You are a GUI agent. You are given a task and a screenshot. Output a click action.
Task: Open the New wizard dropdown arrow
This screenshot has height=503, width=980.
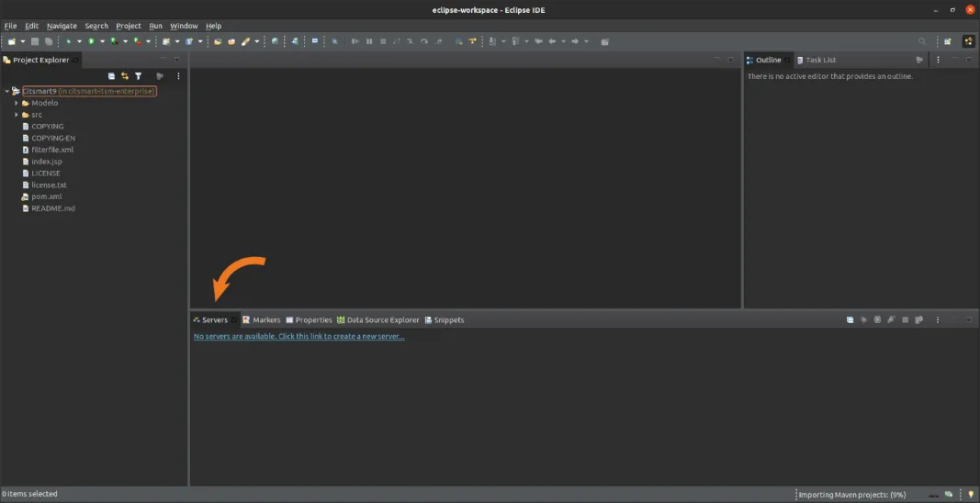point(22,41)
